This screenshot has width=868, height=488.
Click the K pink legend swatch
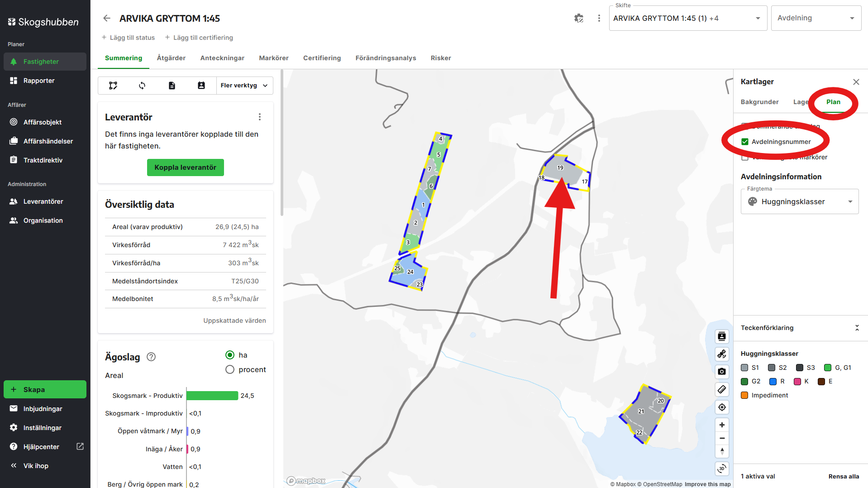pos(797,381)
